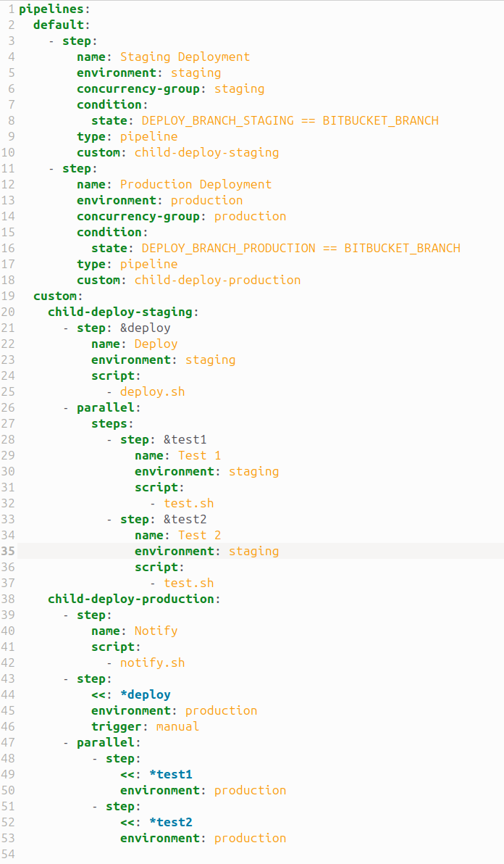Click the 'step' key on line 43
The width and height of the screenshot is (504, 864).
coord(91,679)
